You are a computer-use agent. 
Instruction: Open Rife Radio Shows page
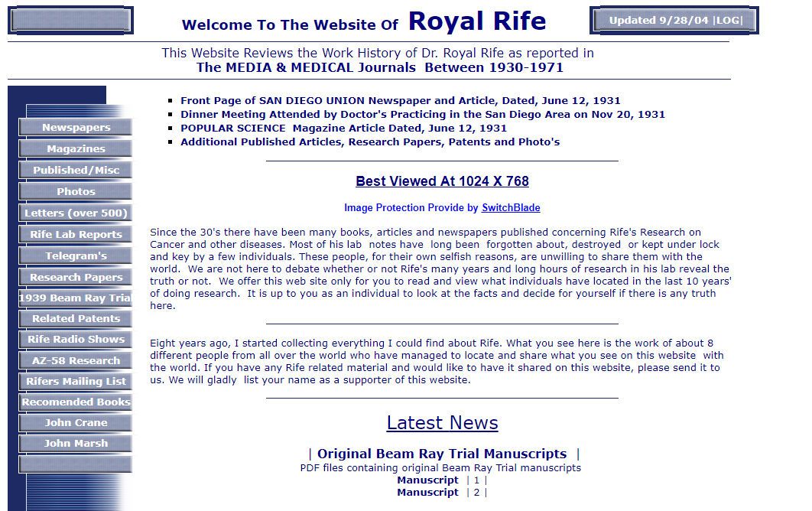click(x=76, y=340)
